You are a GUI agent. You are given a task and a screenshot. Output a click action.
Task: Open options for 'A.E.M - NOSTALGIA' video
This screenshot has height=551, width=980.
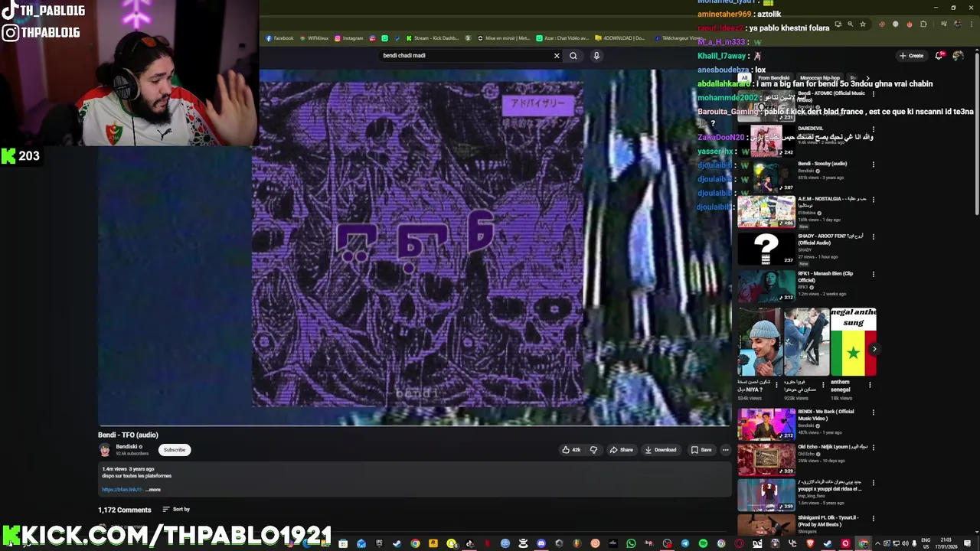(873, 200)
